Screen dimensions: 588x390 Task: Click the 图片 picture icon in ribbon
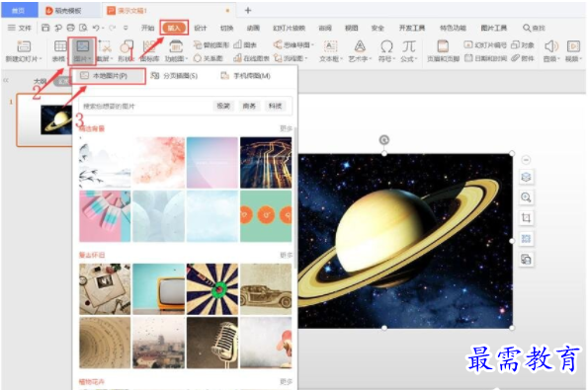point(82,46)
